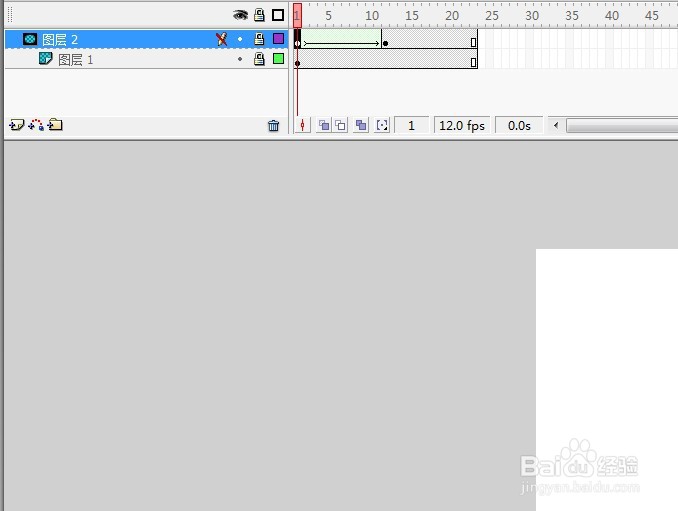Click the lock all layers header icon
Viewport: 678px width, 511px height.
[259, 15]
